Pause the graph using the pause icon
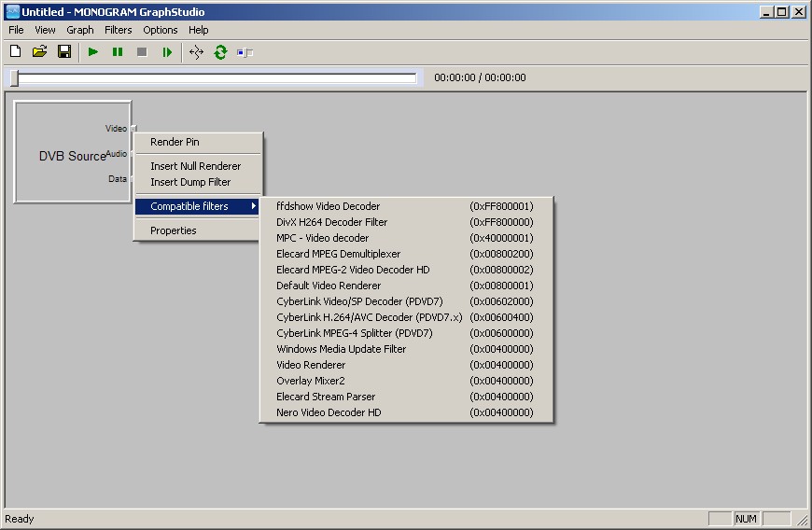812x530 pixels. [118, 51]
